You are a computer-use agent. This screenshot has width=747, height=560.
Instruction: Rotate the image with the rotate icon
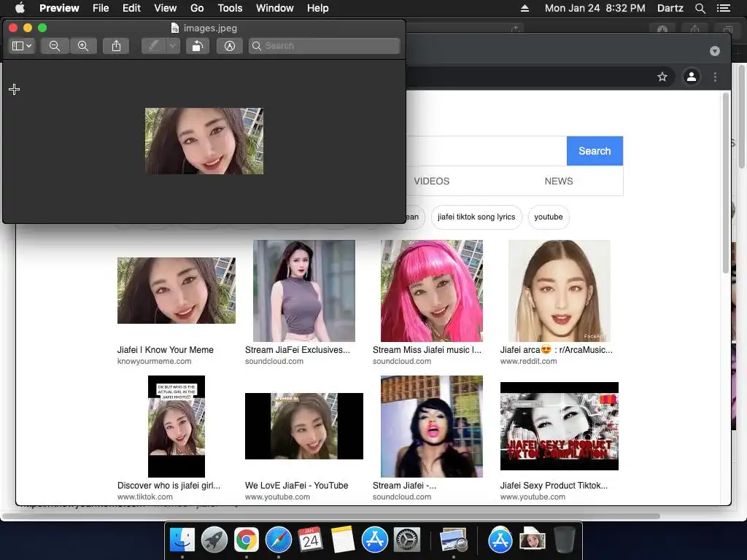pyautogui.click(x=197, y=46)
